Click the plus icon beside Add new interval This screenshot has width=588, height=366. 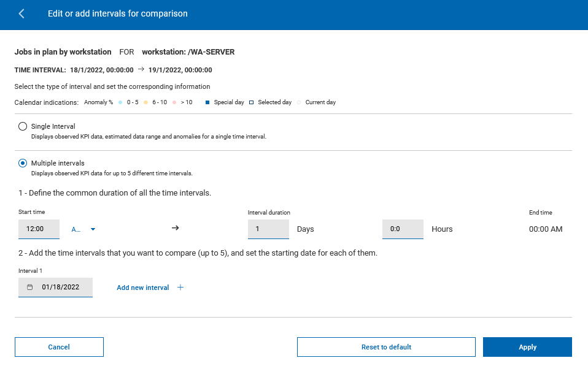[180, 287]
